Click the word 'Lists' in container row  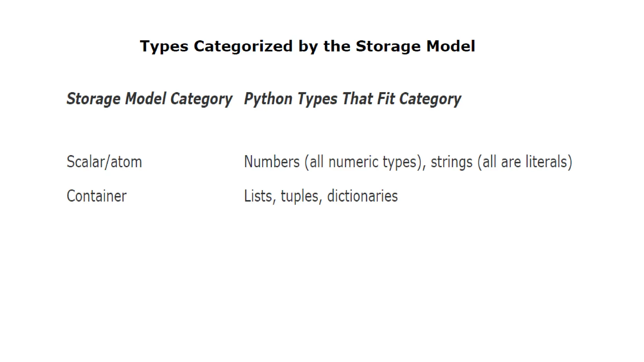258,196
